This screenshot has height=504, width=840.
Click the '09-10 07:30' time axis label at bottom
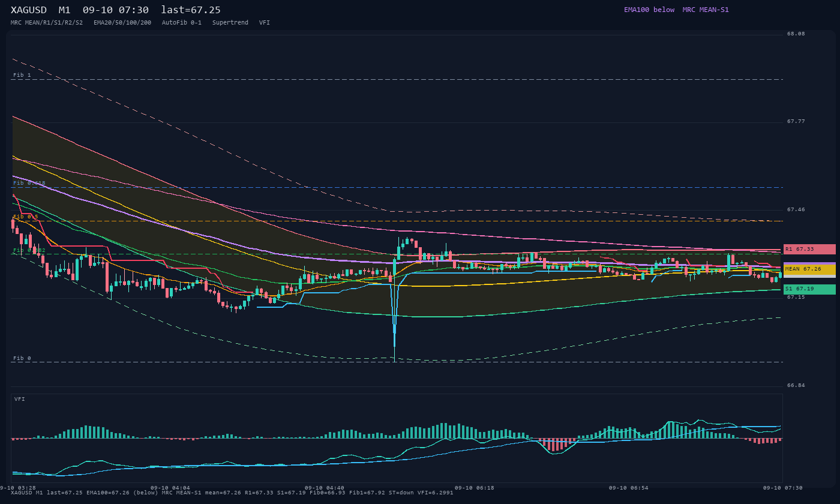point(783,488)
